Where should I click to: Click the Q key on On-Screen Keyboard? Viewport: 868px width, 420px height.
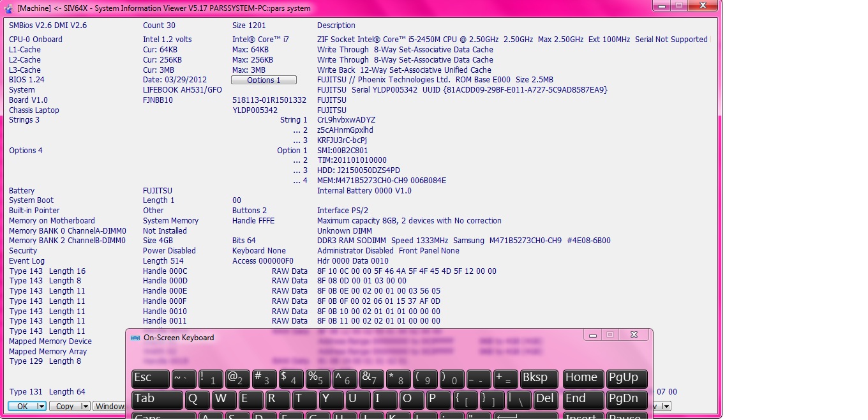tap(198, 400)
